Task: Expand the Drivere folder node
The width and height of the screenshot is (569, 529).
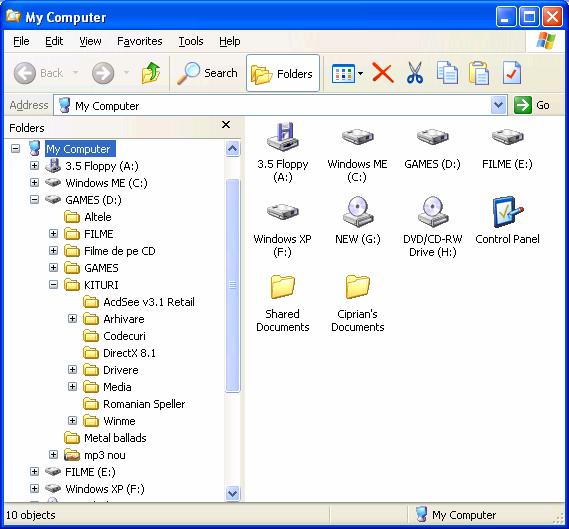Action: pyautogui.click(x=73, y=370)
